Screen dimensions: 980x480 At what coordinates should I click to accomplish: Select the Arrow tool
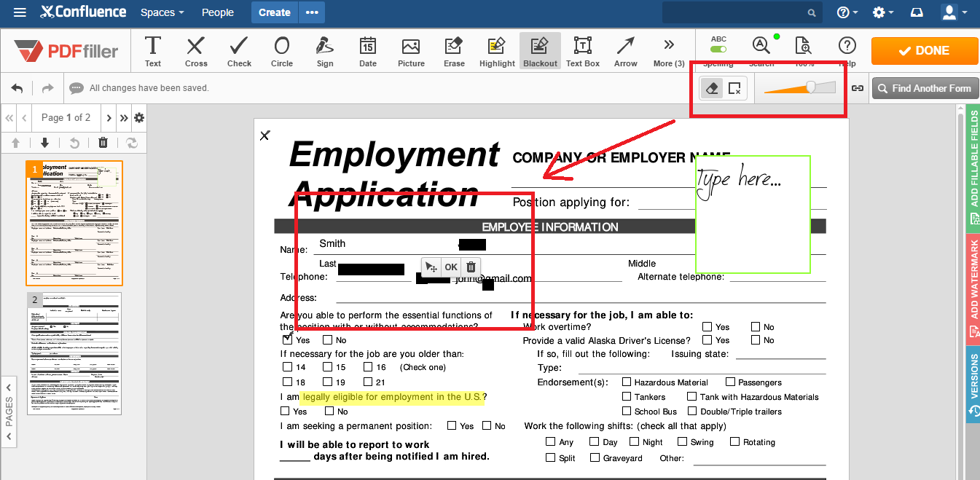(625, 51)
